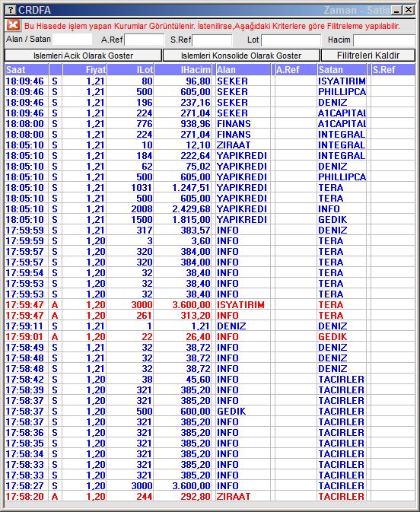Click the question mark help icon in title bar
The width and height of the screenshot is (420, 512).
click(x=11, y=10)
